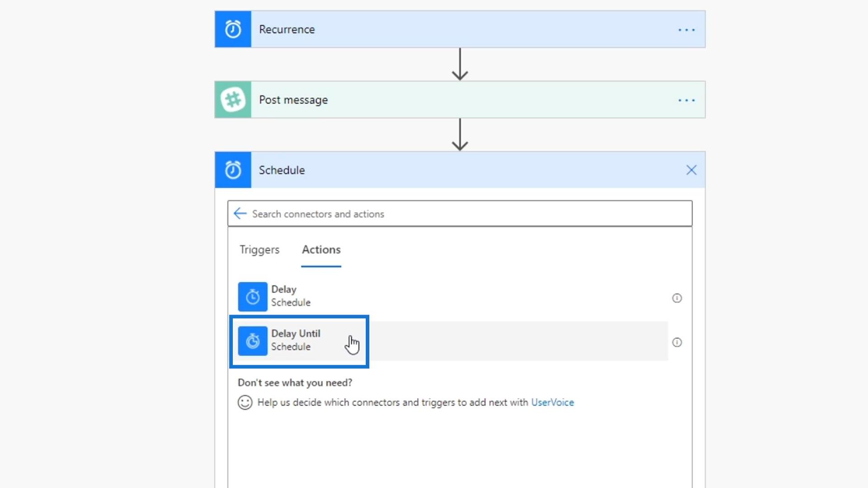Show info for the Delay action
This screenshot has width=868, height=488.
click(677, 298)
